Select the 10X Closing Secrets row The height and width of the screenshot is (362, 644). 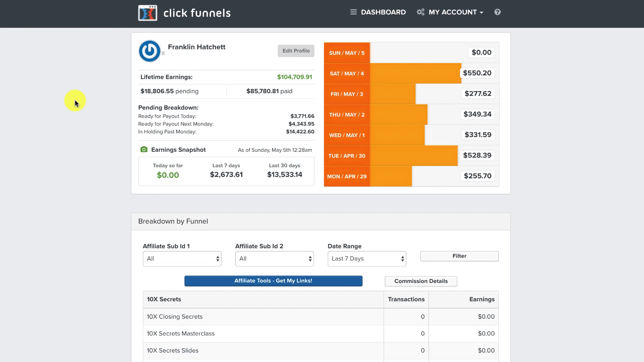click(x=321, y=317)
